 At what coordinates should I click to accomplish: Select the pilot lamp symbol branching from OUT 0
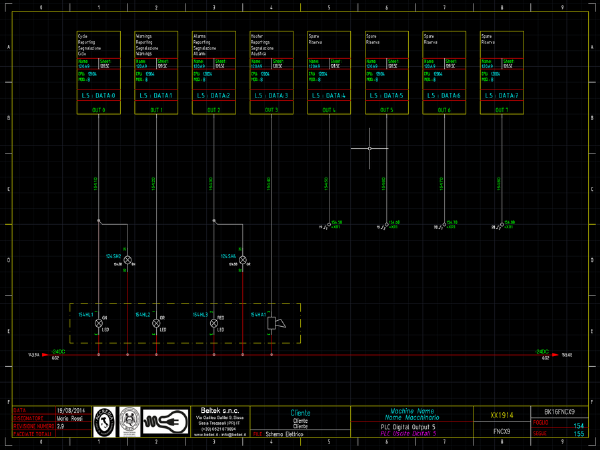[127, 260]
